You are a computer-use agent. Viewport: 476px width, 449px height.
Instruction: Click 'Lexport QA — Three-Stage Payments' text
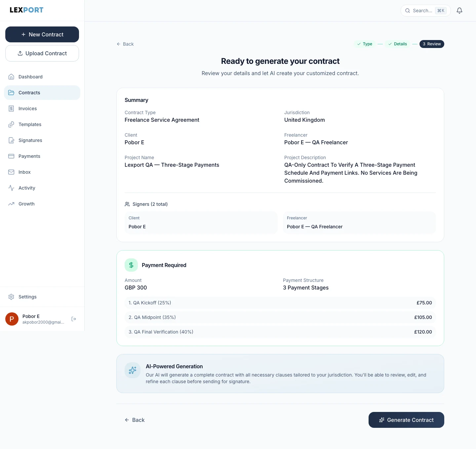pos(172,165)
